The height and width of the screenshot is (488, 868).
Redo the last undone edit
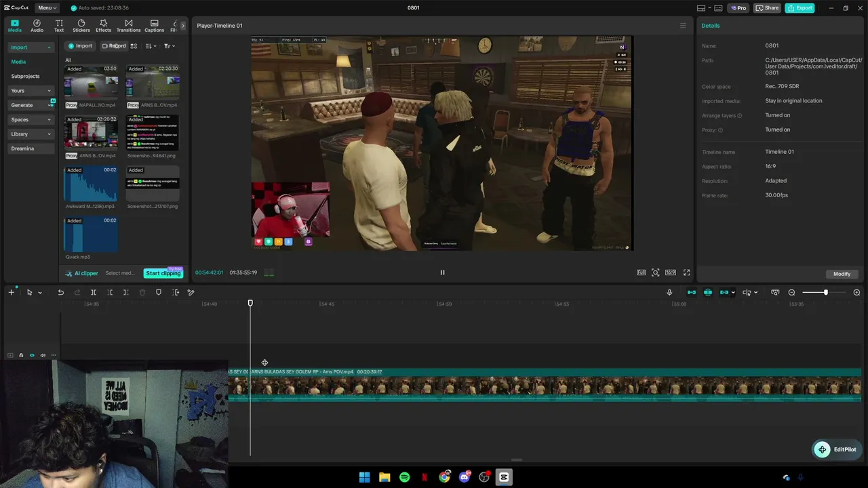tap(77, 292)
